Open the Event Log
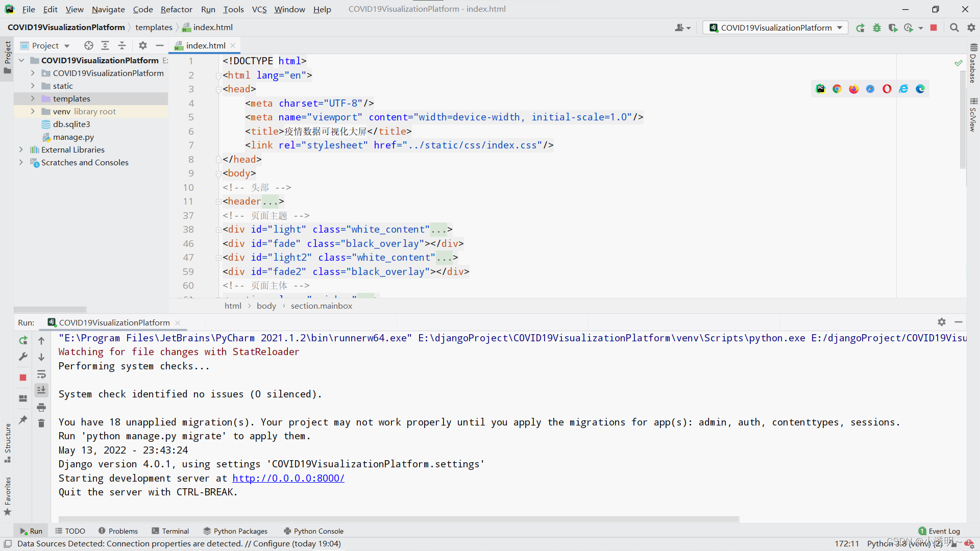The image size is (980, 551). click(939, 531)
